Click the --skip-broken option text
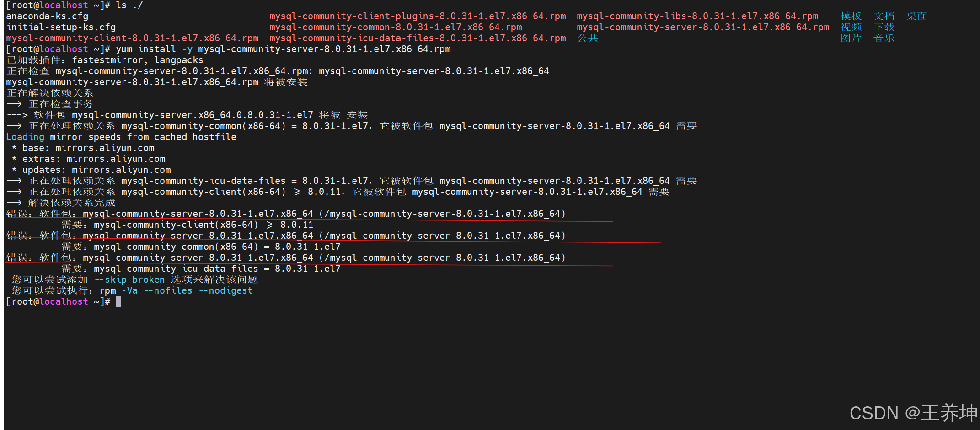This screenshot has width=980, height=430. tap(129, 280)
